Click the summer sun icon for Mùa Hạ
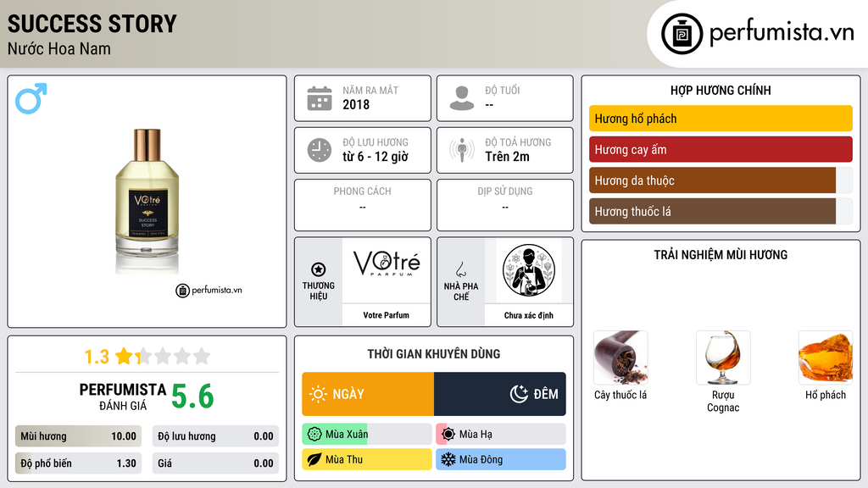The width and height of the screenshot is (868, 488). [448, 435]
